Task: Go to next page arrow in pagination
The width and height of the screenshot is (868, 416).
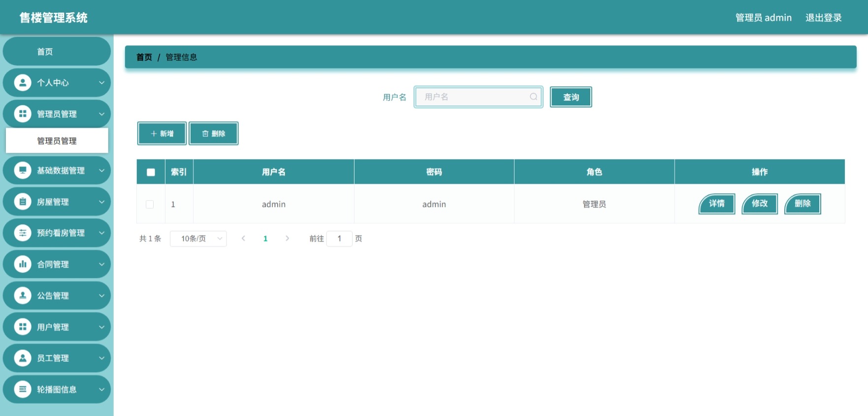Action: pos(288,239)
